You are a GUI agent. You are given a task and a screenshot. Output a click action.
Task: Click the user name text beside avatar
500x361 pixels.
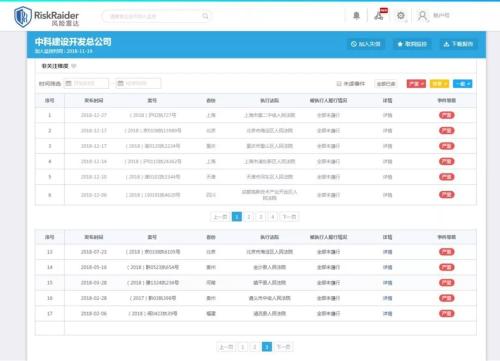441,15
